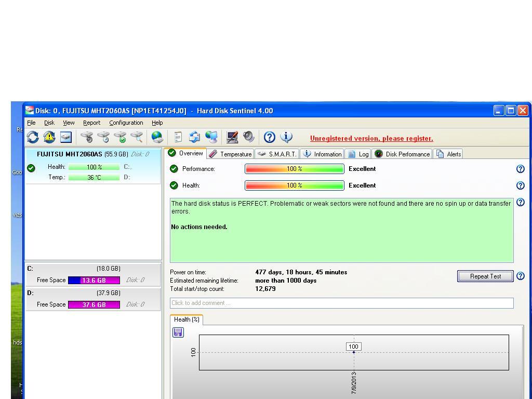The width and height of the screenshot is (532, 399).
Task: Click the disk with clock icon
Action: click(104, 137)
